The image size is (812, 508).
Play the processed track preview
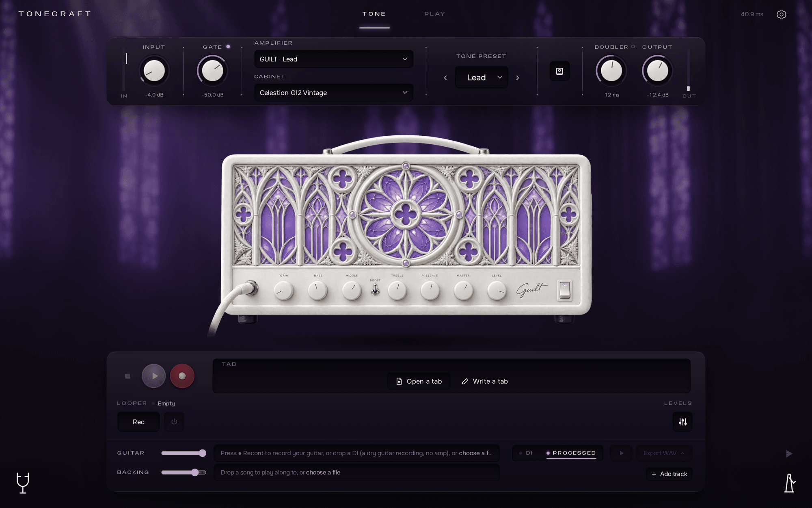pyautogui.click(x=621, y=453)
